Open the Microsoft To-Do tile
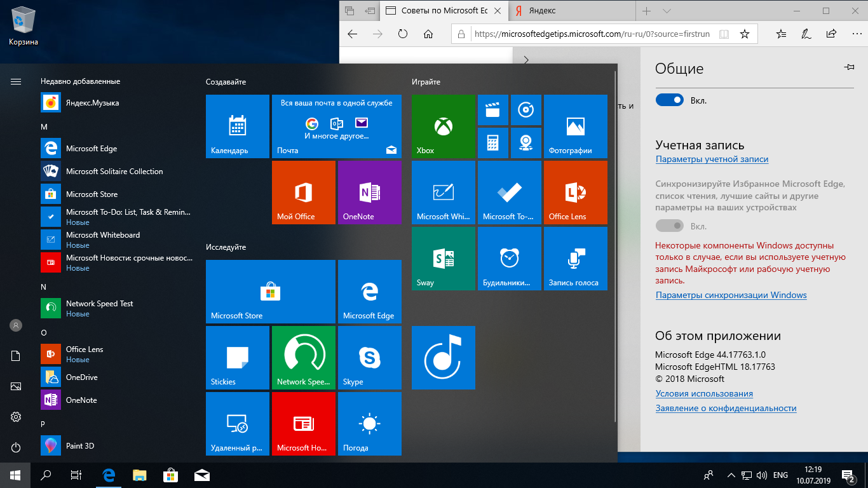868x488 pixels. [x=510, y=193]
